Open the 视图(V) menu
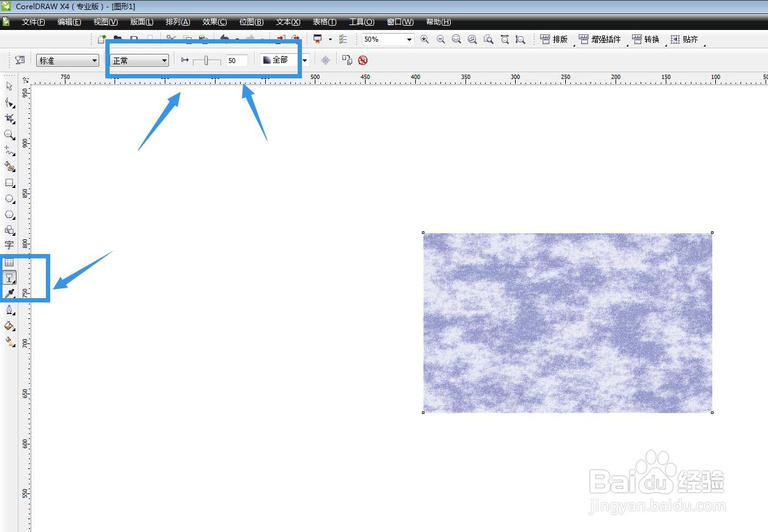Image resolution: width=768 pixels, height=532 pixels. [105, 22]
